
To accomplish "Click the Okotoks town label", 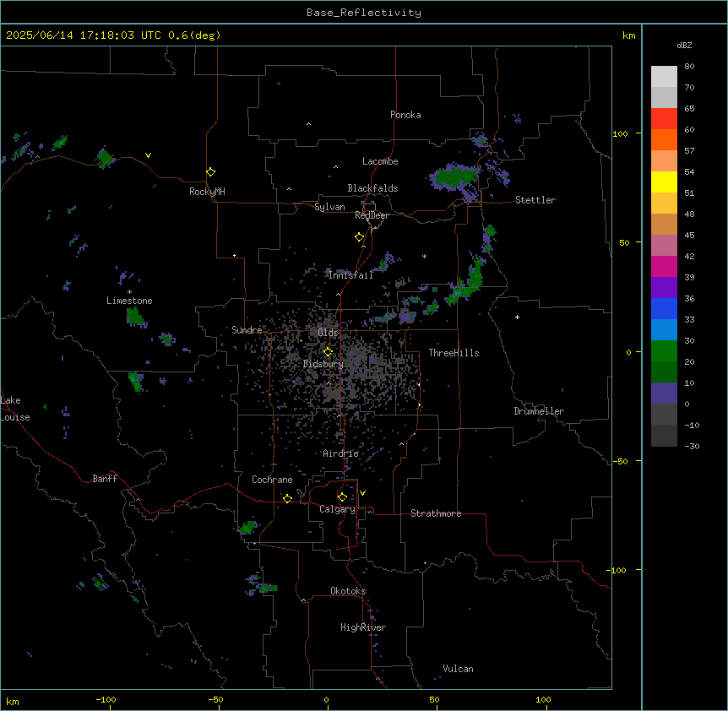I will 348,591.
